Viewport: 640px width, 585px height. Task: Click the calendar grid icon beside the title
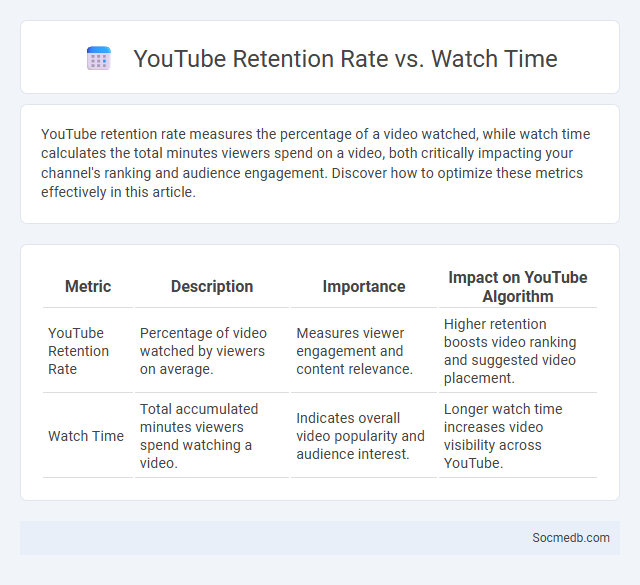point(99,58)
